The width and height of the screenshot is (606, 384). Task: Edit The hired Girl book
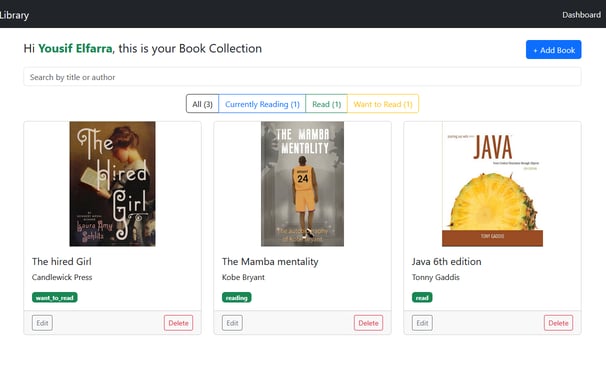point(42,323)
